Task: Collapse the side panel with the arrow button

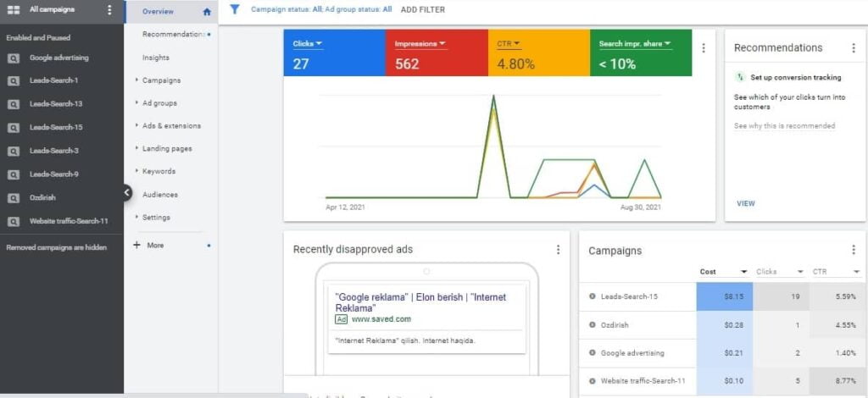Action: pyautogui.click(x=127, y=192)
